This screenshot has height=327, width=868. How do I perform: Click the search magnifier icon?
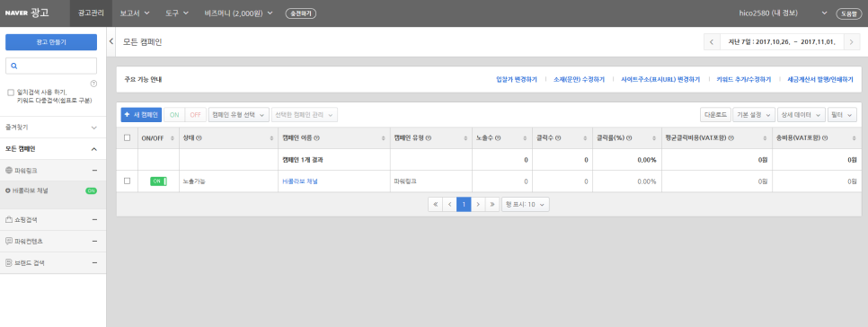14,66
